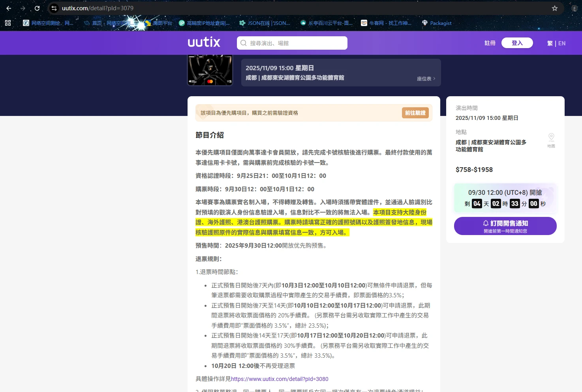Open the browser apps grid icon
Image resolution: width=582 pixels, height=392 pixels.
(x=8, y=23)
